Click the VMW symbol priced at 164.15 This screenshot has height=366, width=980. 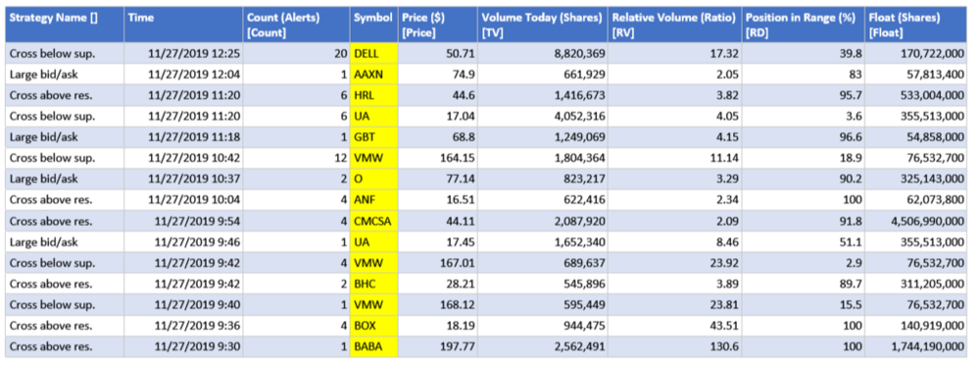pyautogui.click(x=373, y=158)
